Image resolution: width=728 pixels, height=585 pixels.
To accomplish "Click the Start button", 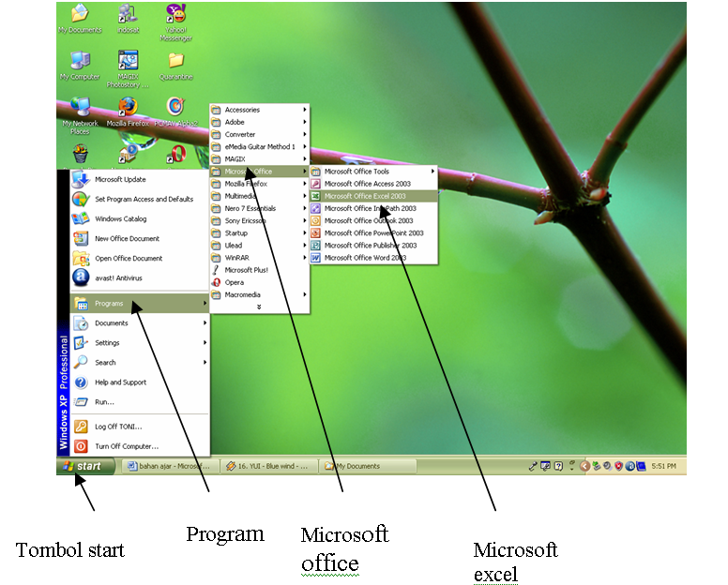I will coord(86,466).
